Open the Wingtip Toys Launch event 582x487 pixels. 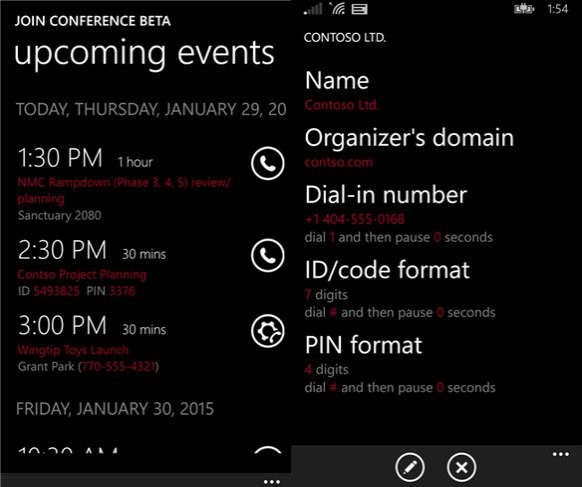coord(73,350)
